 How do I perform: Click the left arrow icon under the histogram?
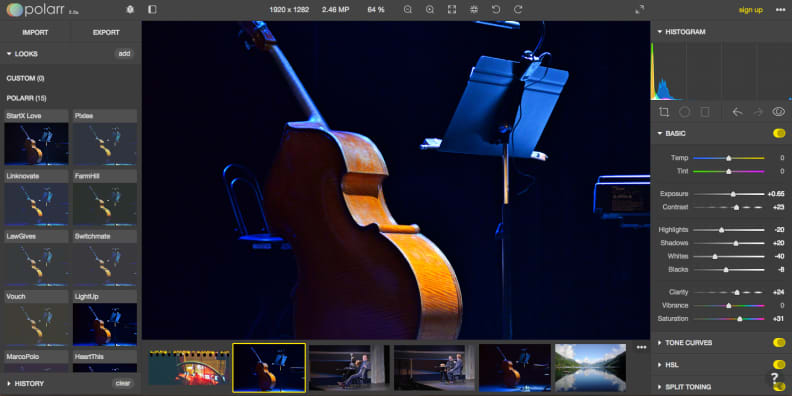pos(737,112)
